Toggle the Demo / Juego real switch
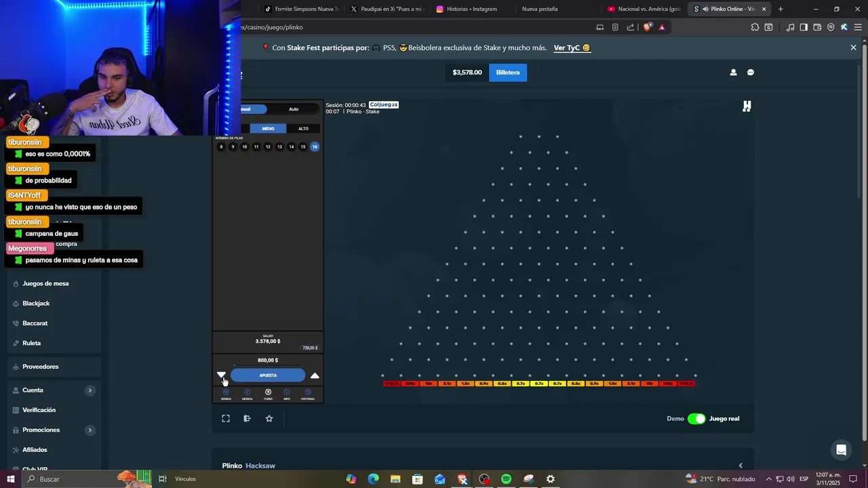Image resolution: width=868 pixels, height=488 pixels. (x=696, y=419)
